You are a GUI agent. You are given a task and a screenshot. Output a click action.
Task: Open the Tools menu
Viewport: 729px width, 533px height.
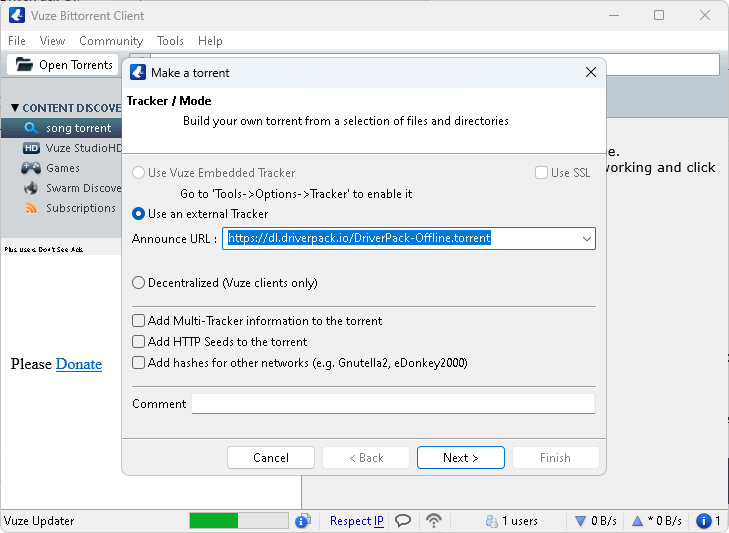coord(170,41)
